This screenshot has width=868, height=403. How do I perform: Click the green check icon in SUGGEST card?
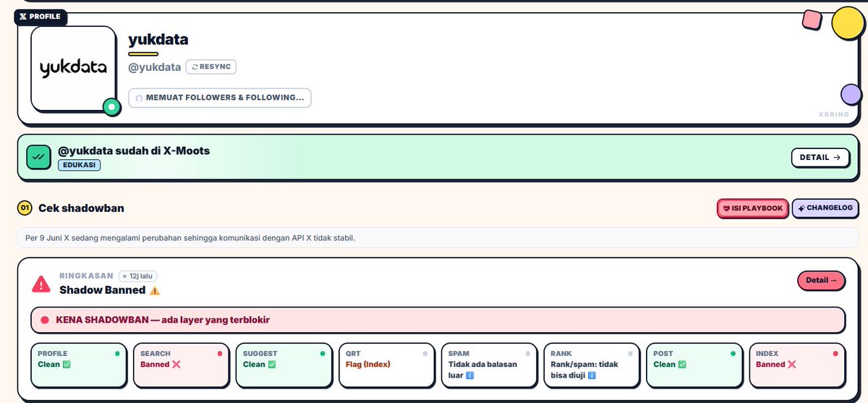point(272,365)
